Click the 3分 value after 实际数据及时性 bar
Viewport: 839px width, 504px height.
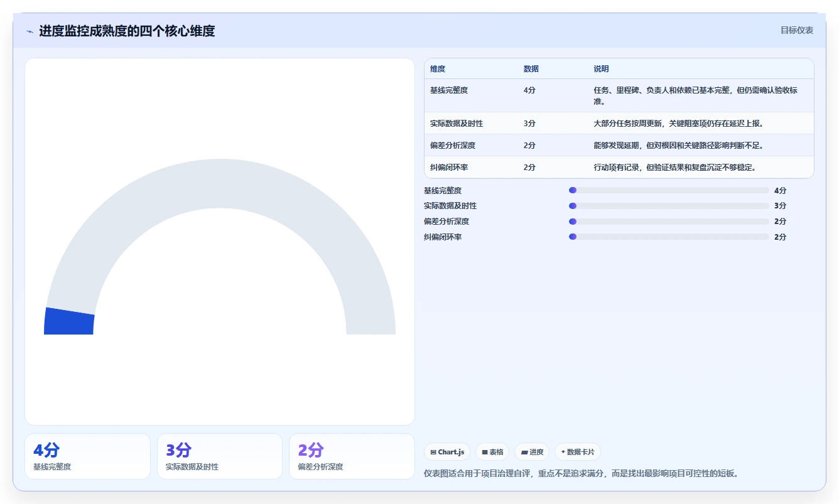click(x=780, y=206)
